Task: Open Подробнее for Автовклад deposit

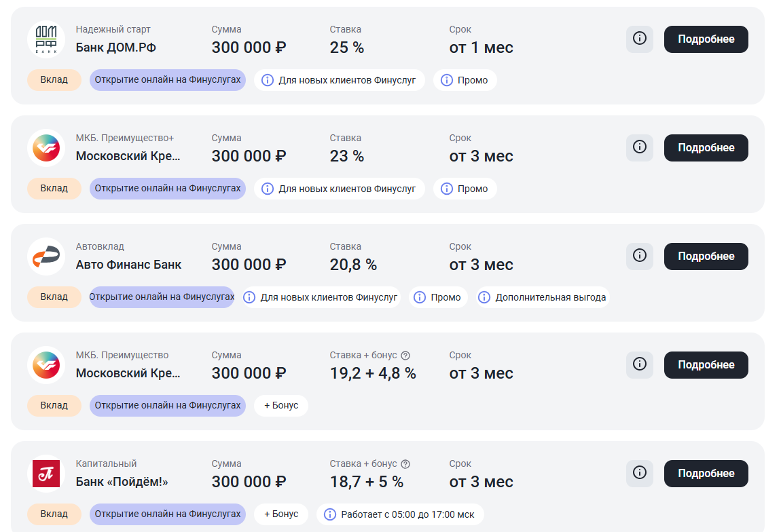Action: point(706,256)
